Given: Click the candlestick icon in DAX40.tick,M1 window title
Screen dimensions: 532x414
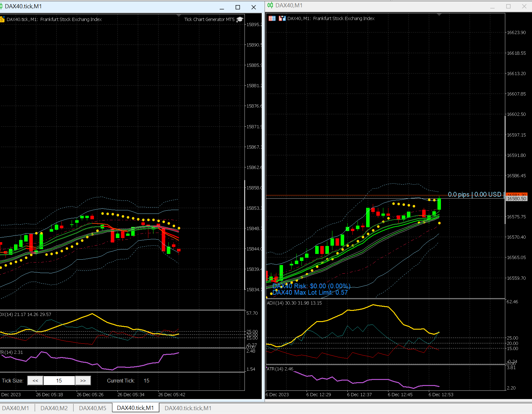Looking at the screenshot, I should pyautogui.click(x=1, y=6).
